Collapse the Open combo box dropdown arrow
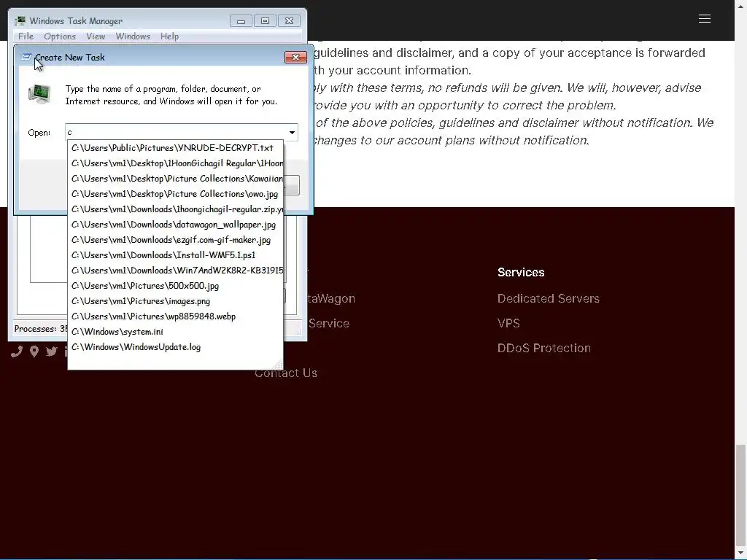This screenshot has height=560, width=747. pos(292,133)
